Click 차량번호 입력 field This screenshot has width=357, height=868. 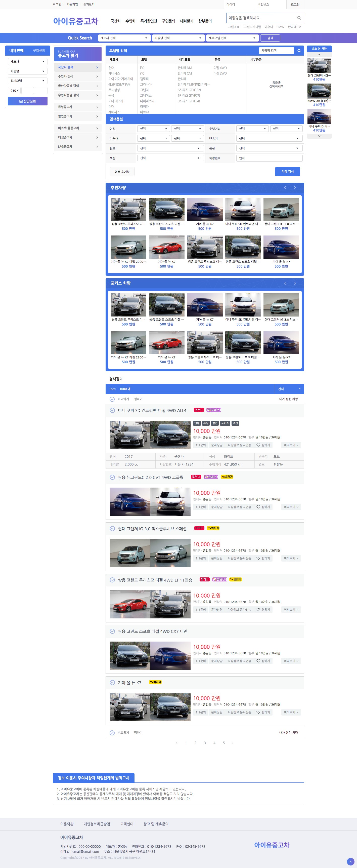point(269,158)
